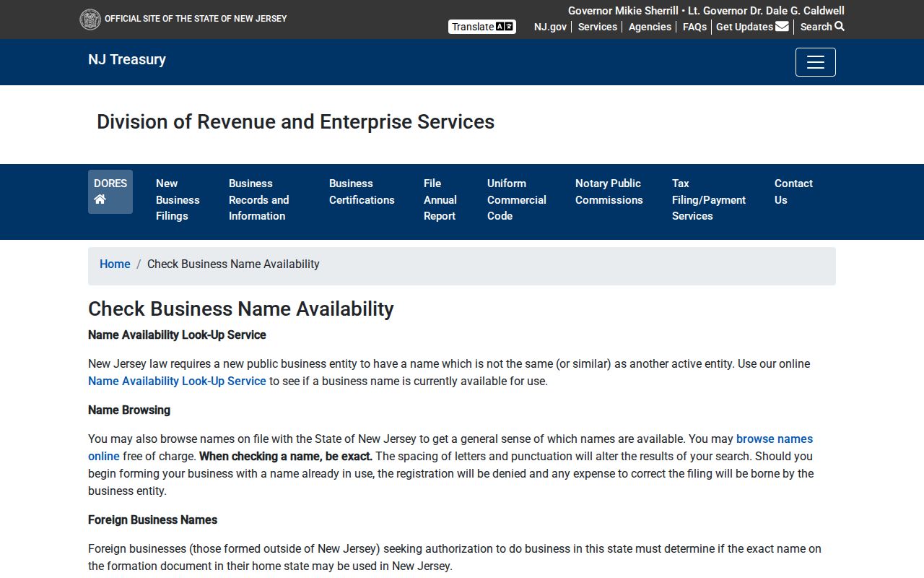Click Official Site of the State text
This screenshot has height=578, width=924.
point(196,19)
